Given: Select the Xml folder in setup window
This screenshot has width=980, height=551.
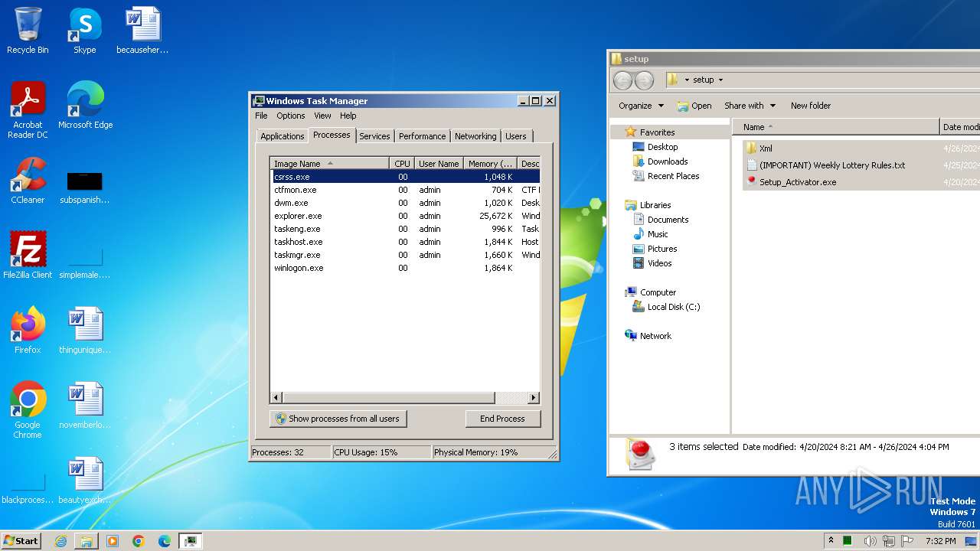Looking at the screenshot, I should (766, 148).
